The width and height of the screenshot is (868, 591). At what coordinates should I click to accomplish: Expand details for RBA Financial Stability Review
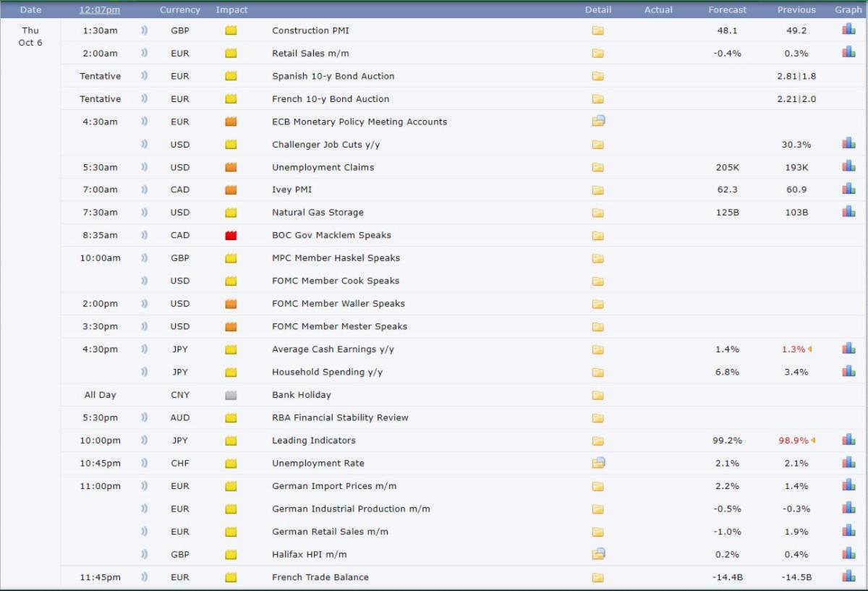pyautogui.click(x=597, y=417)
